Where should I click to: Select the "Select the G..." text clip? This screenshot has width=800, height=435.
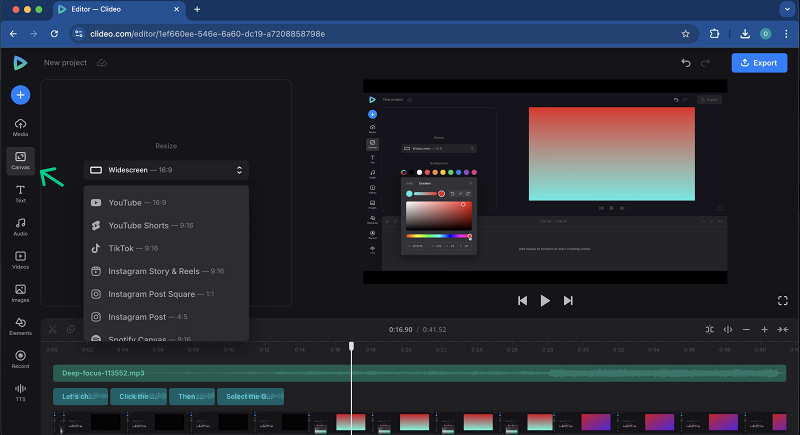251,396
